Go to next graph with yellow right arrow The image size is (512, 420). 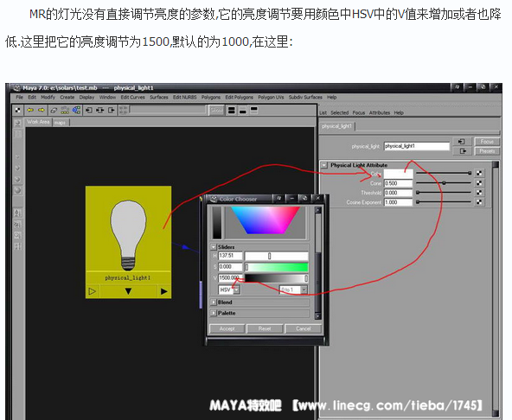[x=42, y=110]
